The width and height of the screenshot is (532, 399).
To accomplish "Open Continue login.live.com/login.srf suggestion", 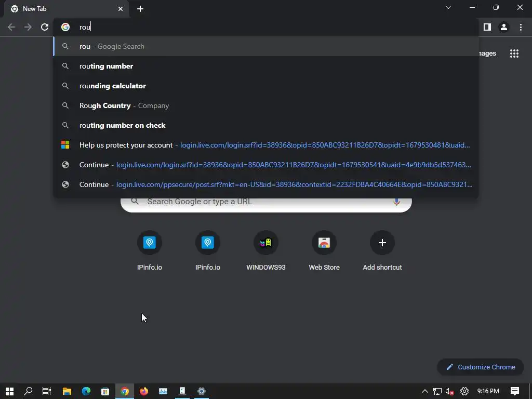I will pos(266,165).
